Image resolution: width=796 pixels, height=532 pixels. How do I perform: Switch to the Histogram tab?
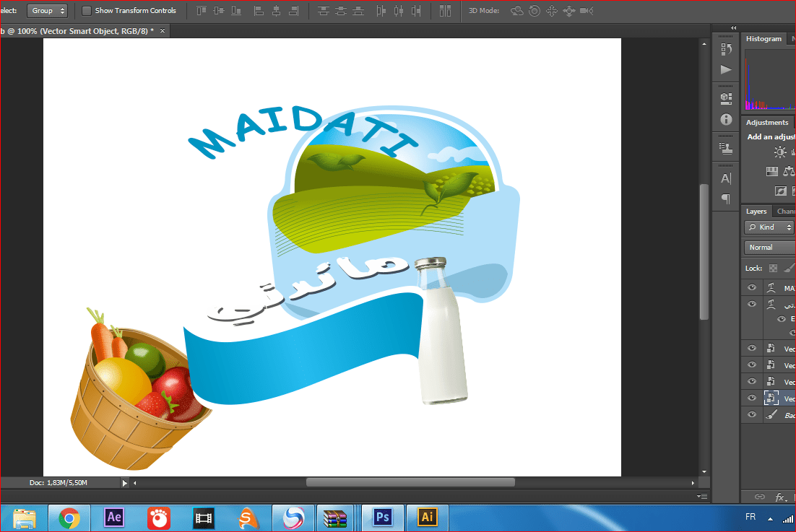[763, 39]
